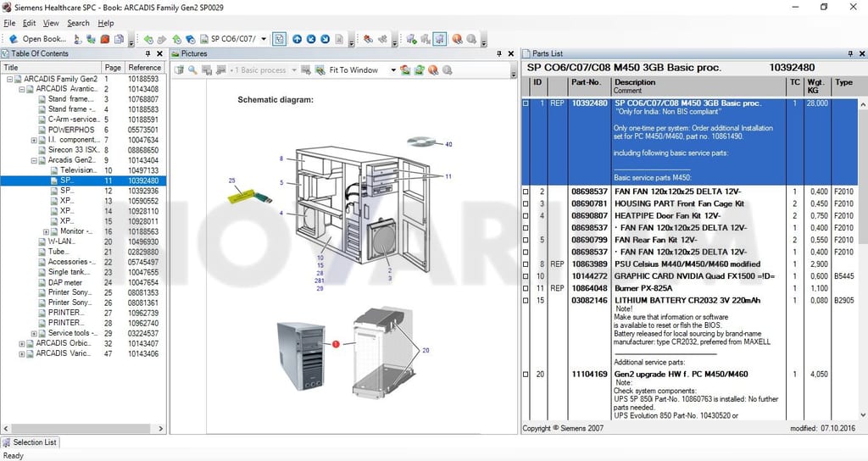The image size is (868, 461).
Task: Click the Reference column header
Action: tap(144, 68)
